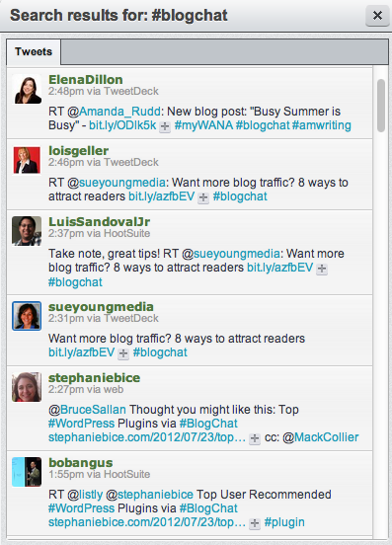Click bobangus's profile thumbnail
Screen dimensions: 392x545
[x=27, y=472]
